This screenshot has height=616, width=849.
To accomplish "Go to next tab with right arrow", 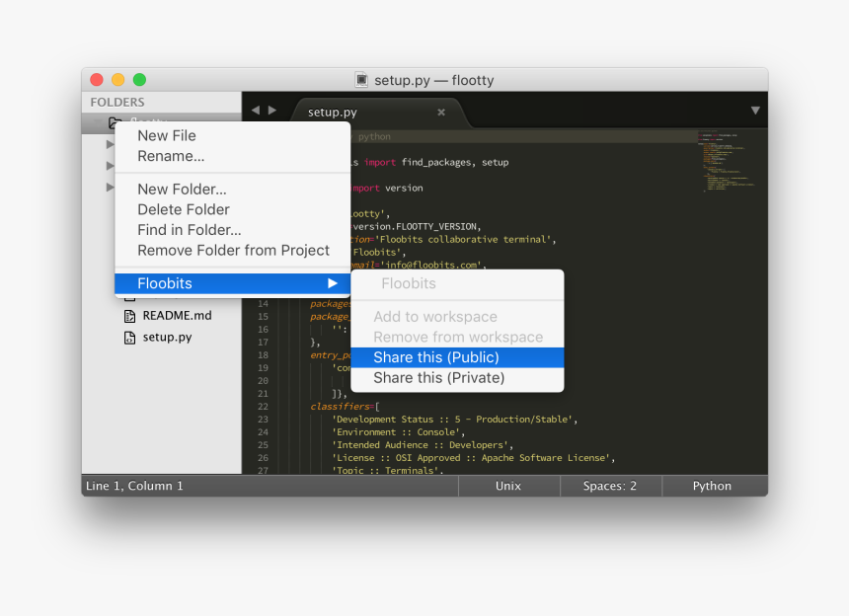I will click(x=272, y=110).
